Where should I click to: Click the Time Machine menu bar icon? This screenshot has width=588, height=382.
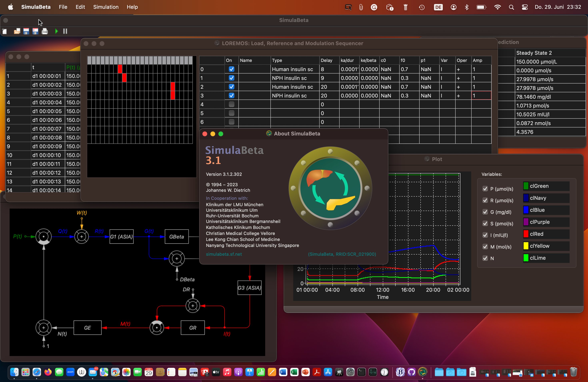[421, 7]
